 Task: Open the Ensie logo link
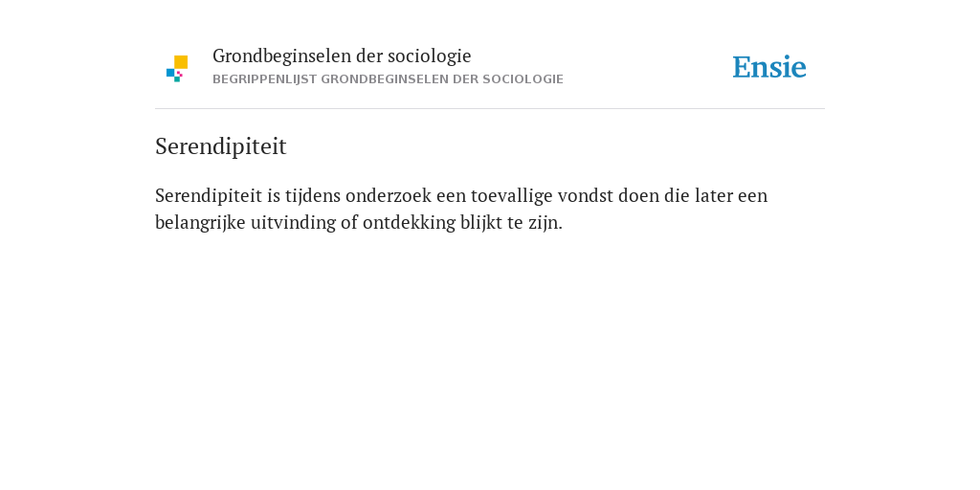[x=769, y=67]
